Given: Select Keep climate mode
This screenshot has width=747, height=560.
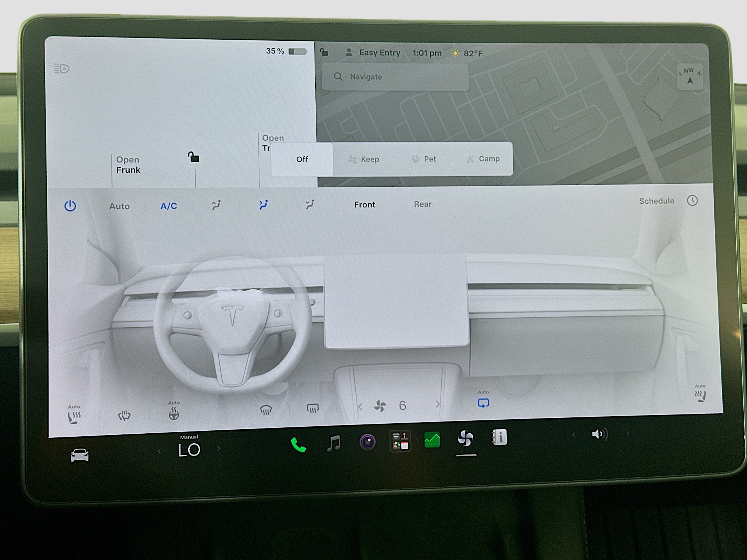Looking at the screenshot, I should coord(363,159).
